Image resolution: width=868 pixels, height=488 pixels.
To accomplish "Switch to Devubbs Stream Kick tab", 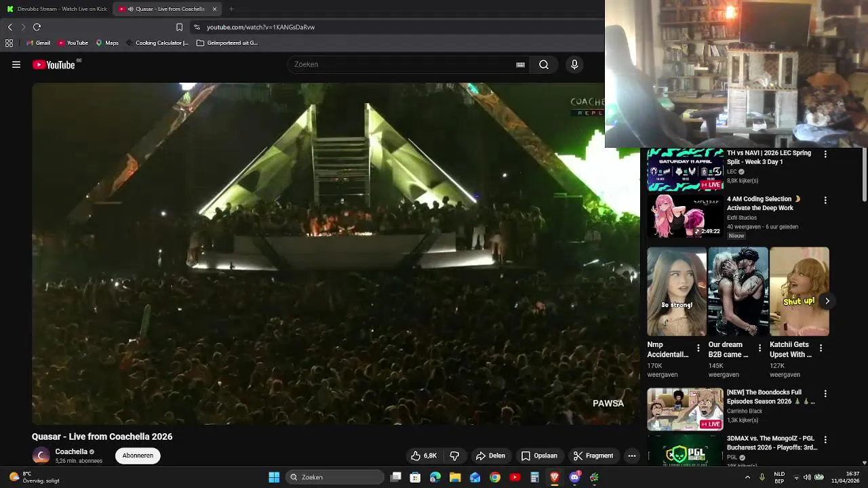I will click(57, 9).
